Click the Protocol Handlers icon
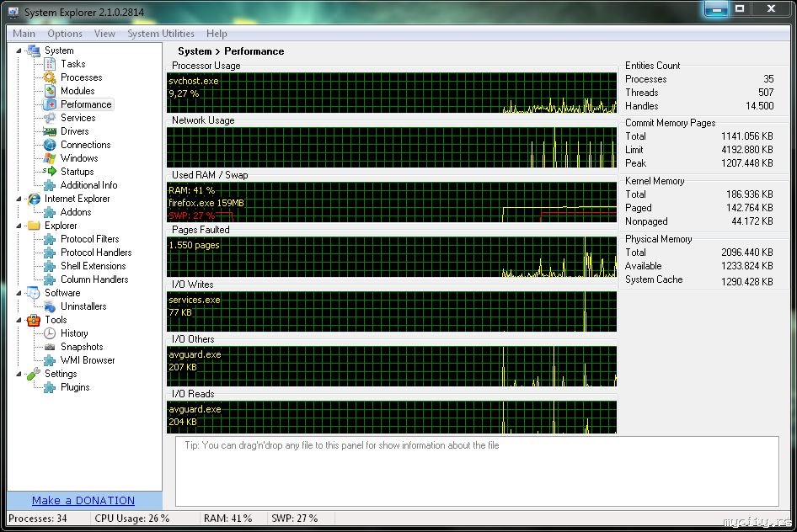This screenshot has height=532, width=797. pyautogui.click(x=50, y=253)
